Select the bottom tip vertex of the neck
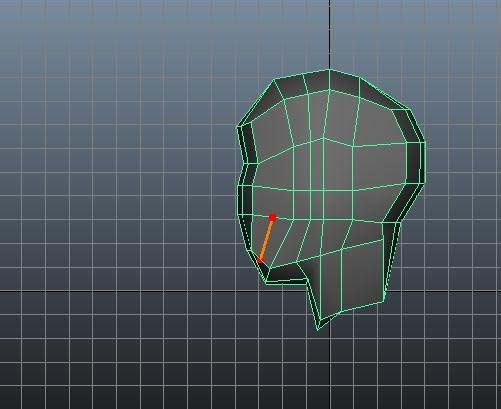The image size is (501, 409). (x=318, y=329)
